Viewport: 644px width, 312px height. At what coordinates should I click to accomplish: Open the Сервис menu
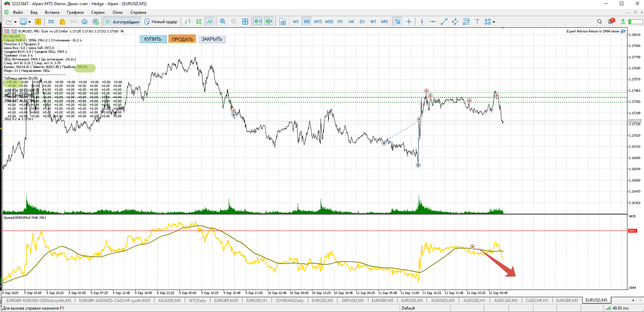point(98,12)
